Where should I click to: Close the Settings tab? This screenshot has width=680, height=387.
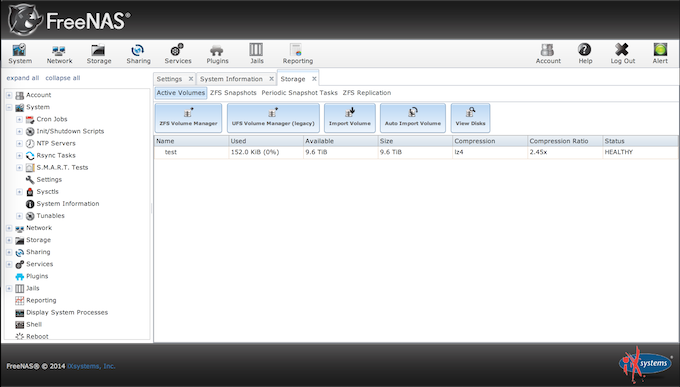[x=190, y=79]
